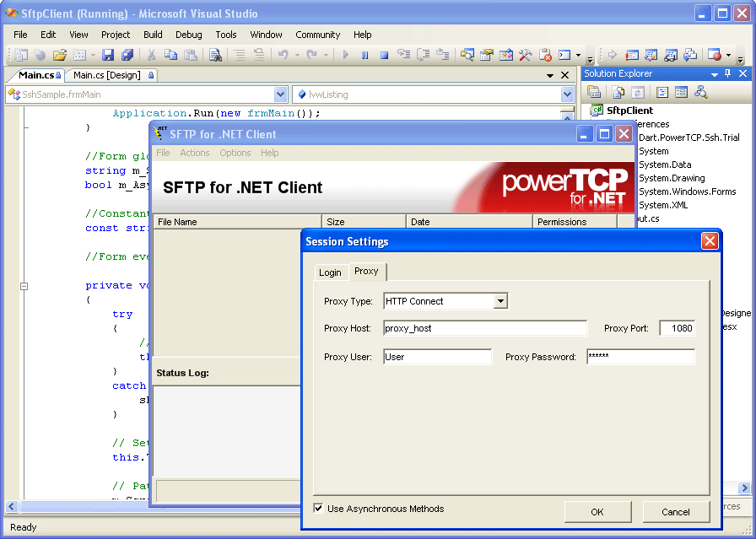Toggle Use Asynchronous Methods checkbox

pyautogui.click(x=318, y=508)
